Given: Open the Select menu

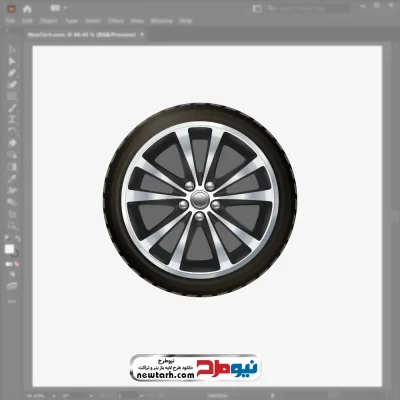Looking at the screenshot, I should [x=93, y=21].
